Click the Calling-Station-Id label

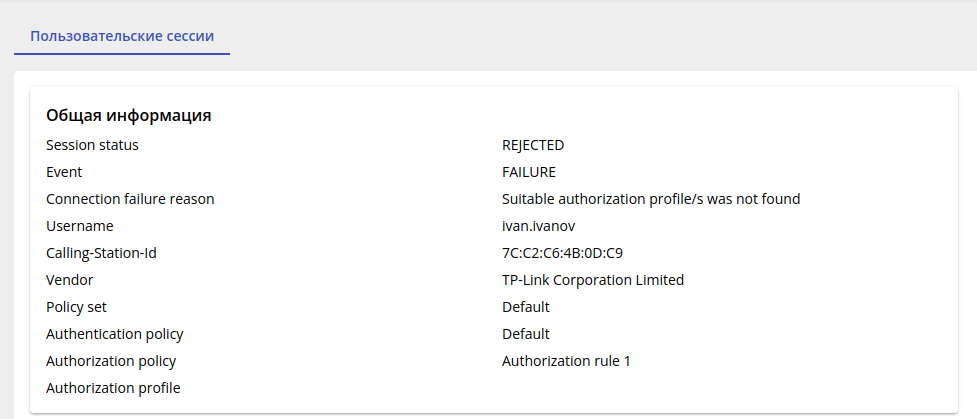point(101,253)
